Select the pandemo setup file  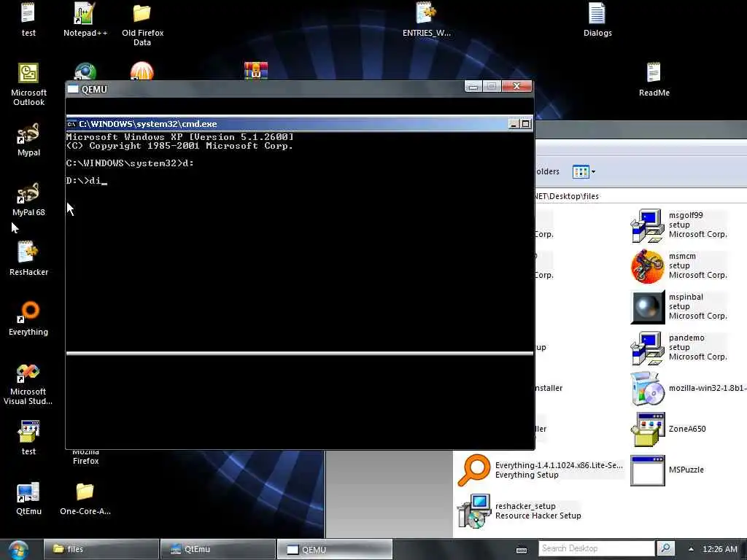coord(678,348)
